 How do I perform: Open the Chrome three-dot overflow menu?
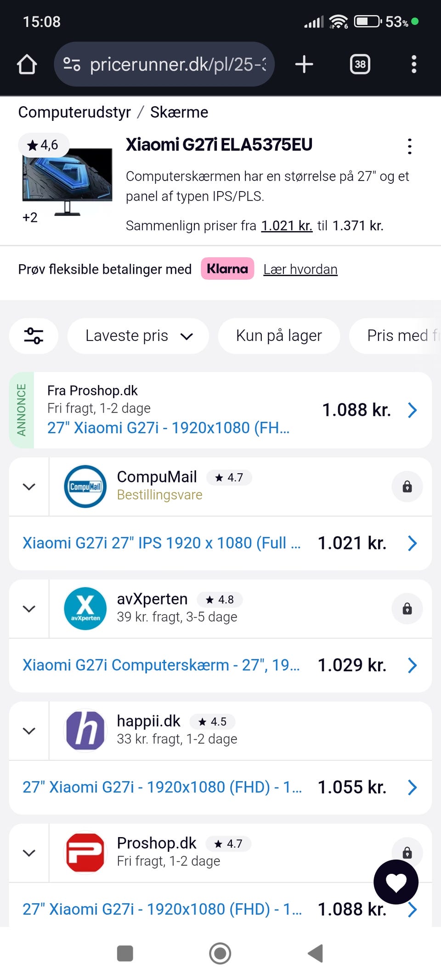tap(414, 64)
